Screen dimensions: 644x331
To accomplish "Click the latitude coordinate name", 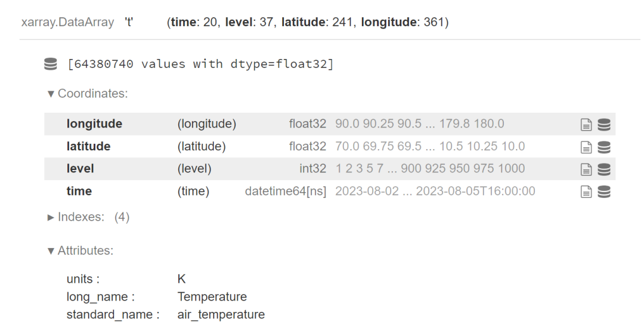I will click(88, 147).
